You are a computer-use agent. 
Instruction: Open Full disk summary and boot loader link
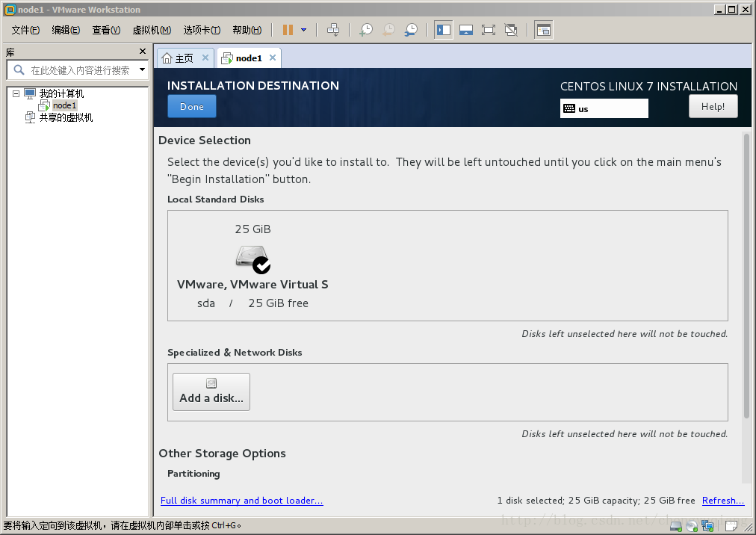pos(241,501)
